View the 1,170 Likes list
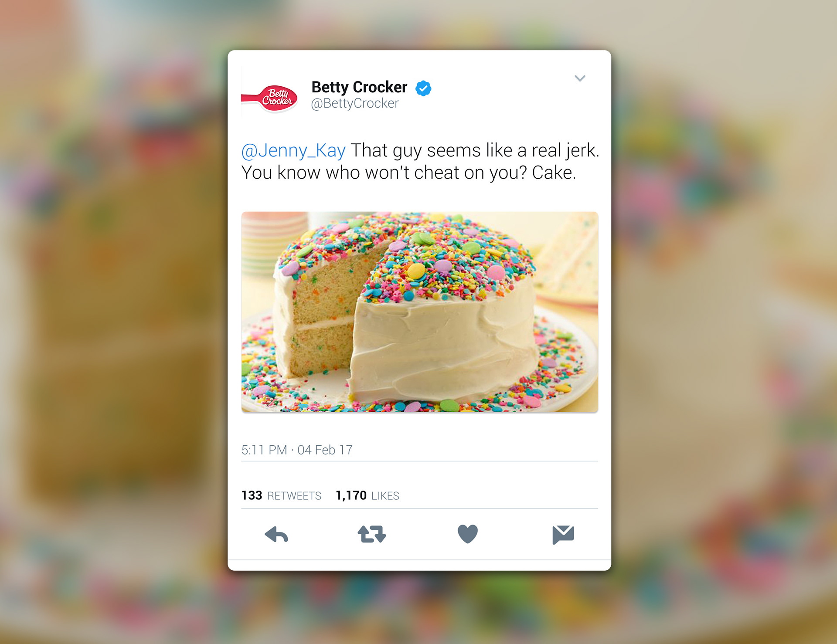Viewport: 837px width, 644px height. click(x=367, y=496)
